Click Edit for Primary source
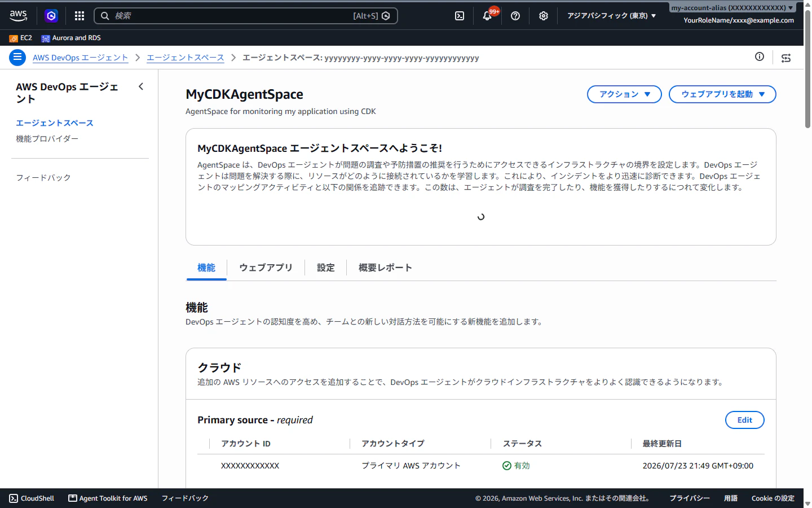This screenshot has height=508, width=812. pyautogui.click(x=744, y=420)
